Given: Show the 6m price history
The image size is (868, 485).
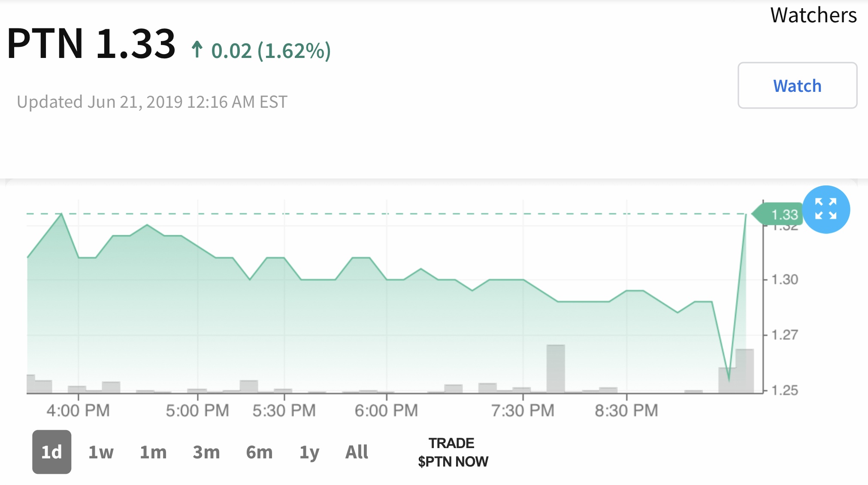Looking at the screenshot, I should 259,452.
